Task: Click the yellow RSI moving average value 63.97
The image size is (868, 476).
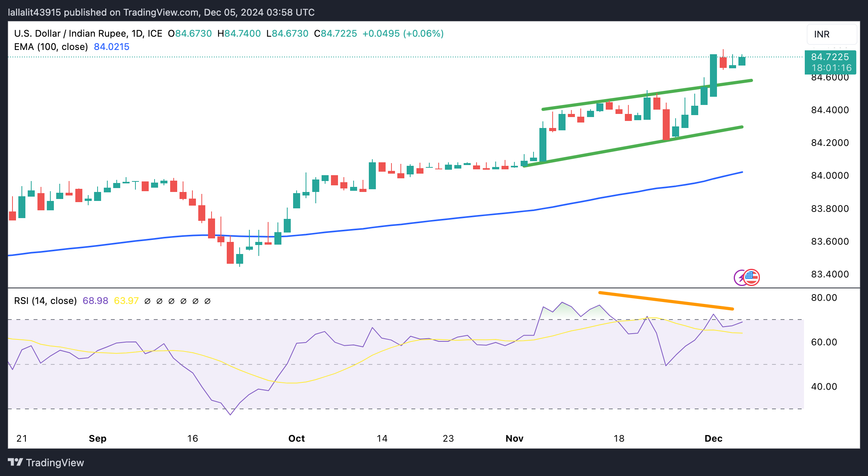Action: pos(126,301)
